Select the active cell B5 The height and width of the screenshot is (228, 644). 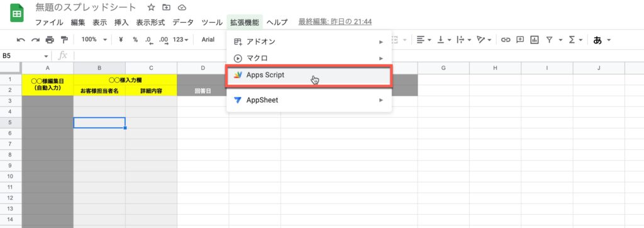tap(99, 123)
